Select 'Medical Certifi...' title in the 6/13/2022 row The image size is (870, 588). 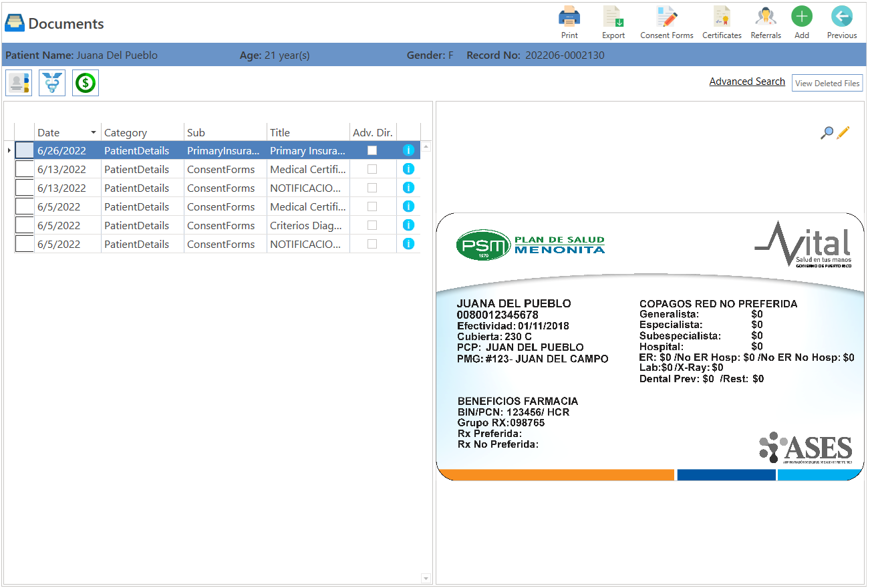[x=308, y=169]
